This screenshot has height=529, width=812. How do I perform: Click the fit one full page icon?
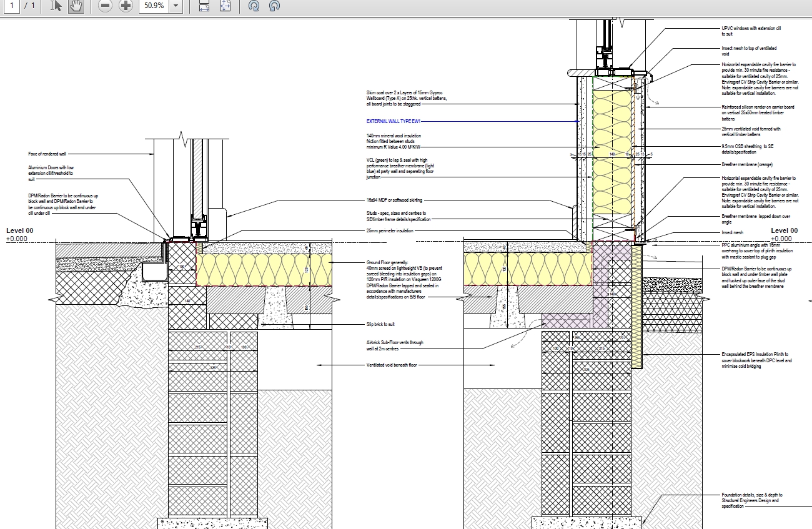tap(225, 6)
